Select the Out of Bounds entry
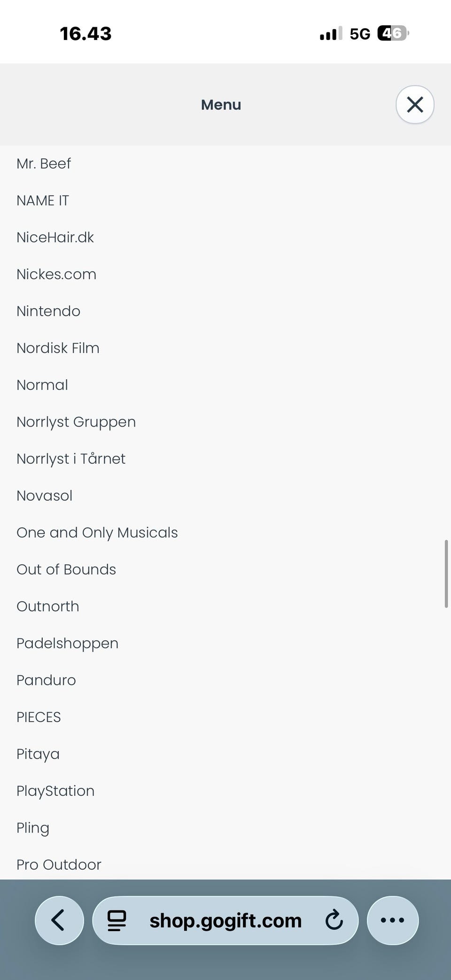 [66, 569]
